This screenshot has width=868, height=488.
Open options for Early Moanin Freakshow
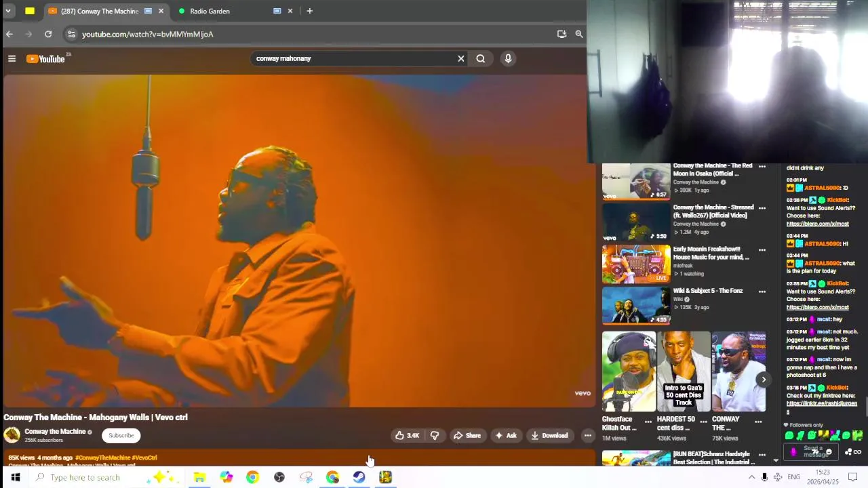(x=762, y=250)
